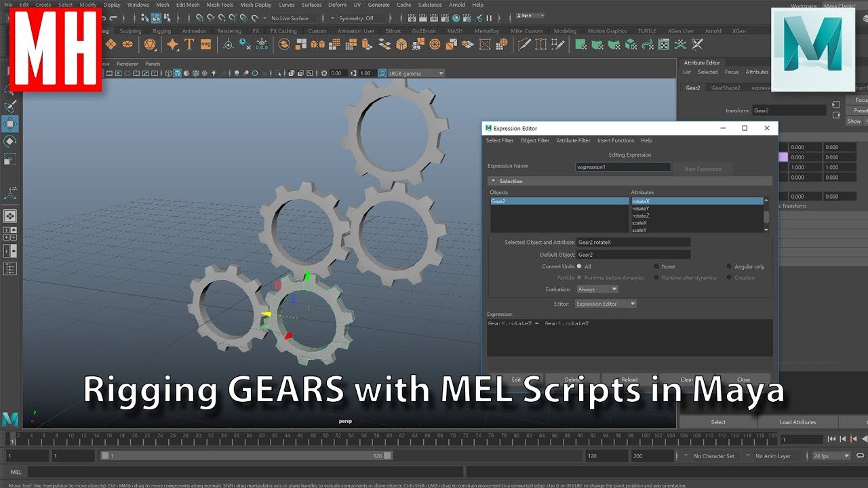The width and height of the screenshot is (868, 488).
Task: Open the Evaluation dropdown set to Always
Action: 597,289
